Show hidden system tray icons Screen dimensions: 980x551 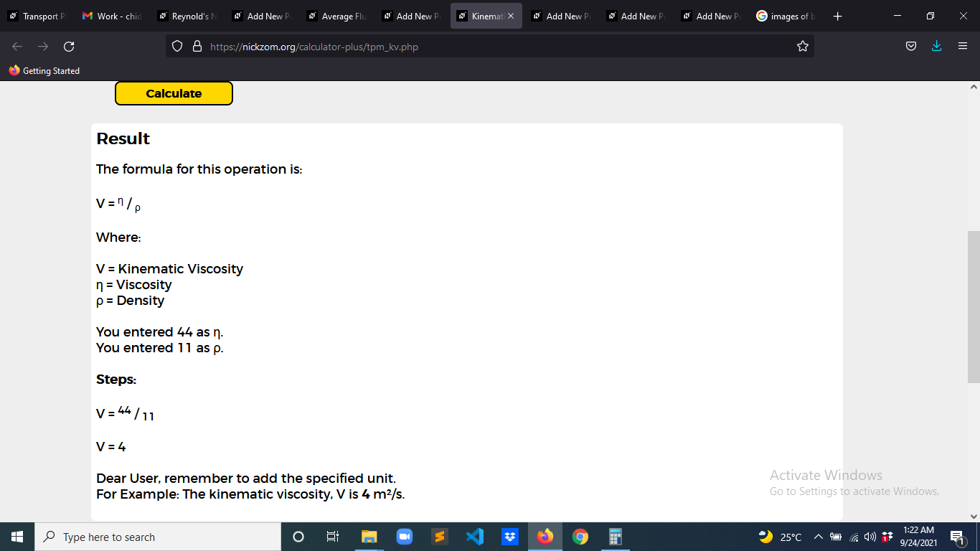pyautogui.click(x=818, y=537)
